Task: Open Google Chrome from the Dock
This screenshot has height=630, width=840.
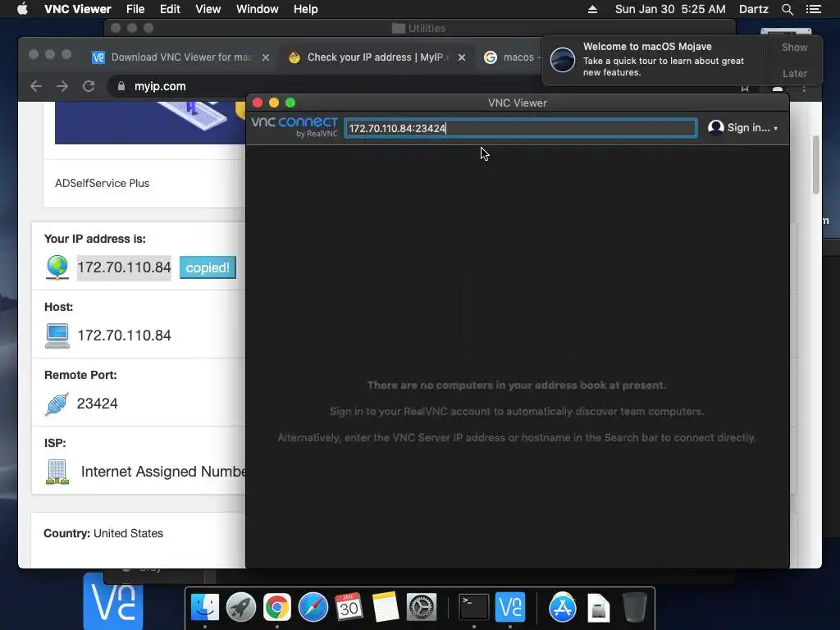Action: (276, 608)
